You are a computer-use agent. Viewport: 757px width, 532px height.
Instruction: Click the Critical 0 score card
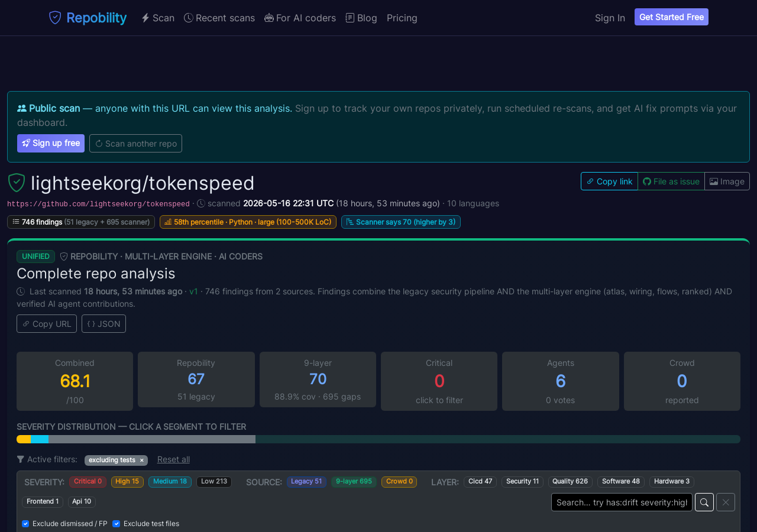pyautogui.click(x=439, y=381)
